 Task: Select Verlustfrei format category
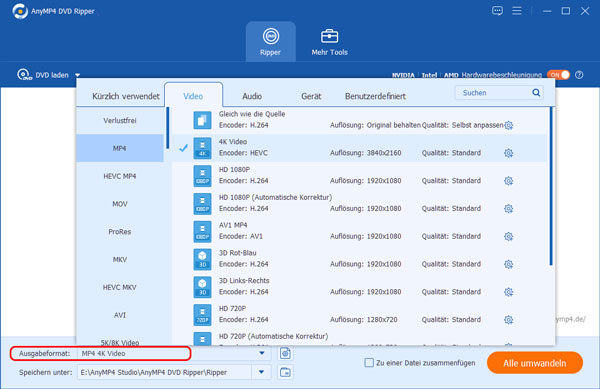click(x=120, y=120)
